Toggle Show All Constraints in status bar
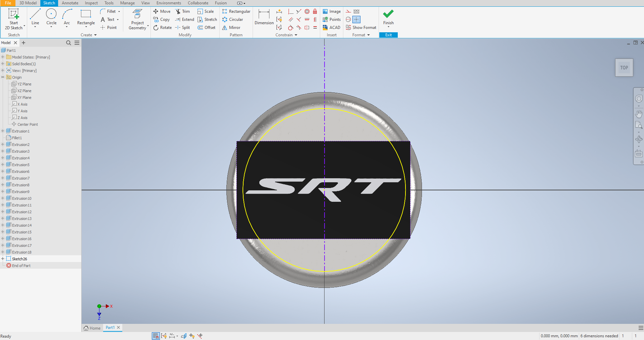644x340 pixels. (164, 336)
